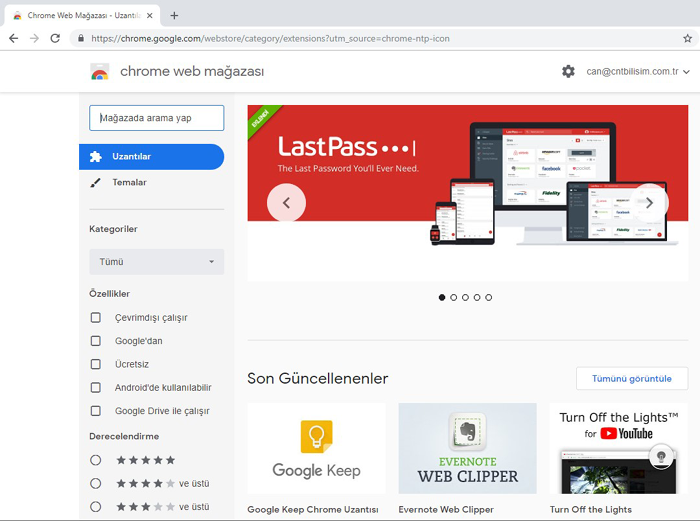The width and height of the screenshot is (700, 521).
Task: Click the Özellikler heading
Action: coord(109,294)
